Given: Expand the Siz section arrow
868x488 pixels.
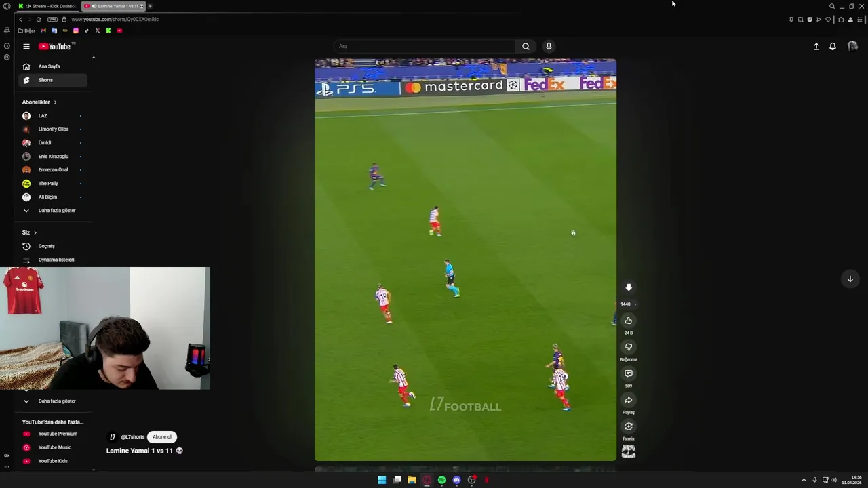Looking at the screenshot, I should 35,232.
